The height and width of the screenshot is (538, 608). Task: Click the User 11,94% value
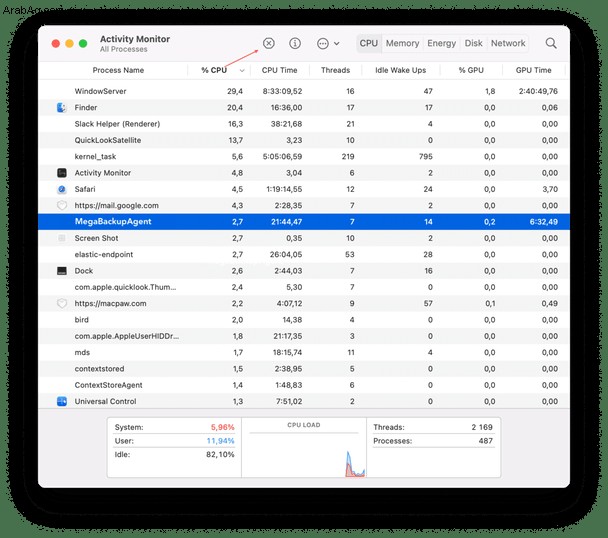pyautogui.click(x=220, y=441)
